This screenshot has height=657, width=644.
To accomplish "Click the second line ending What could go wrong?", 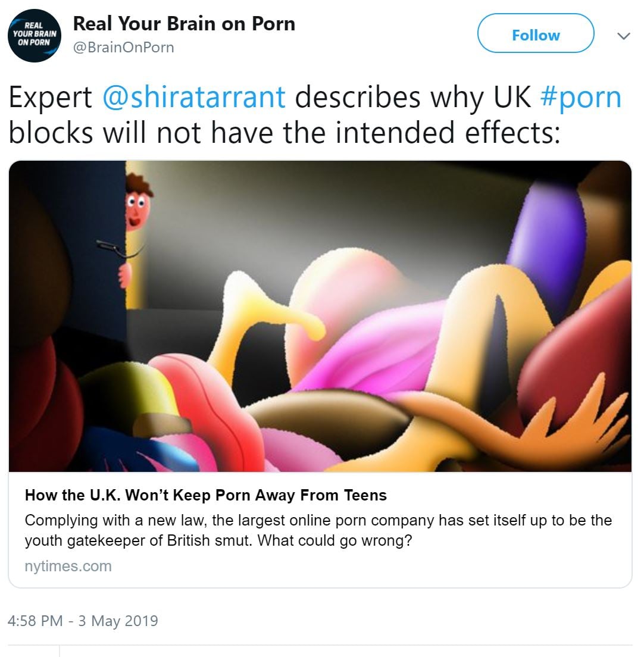I will point(218,540).
